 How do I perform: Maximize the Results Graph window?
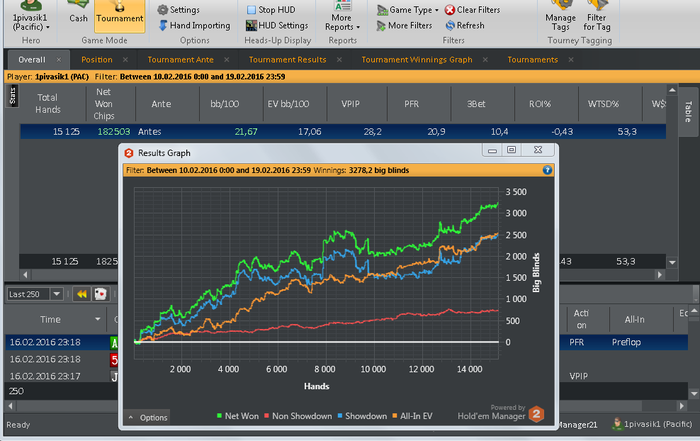click(x=512, y=150)
